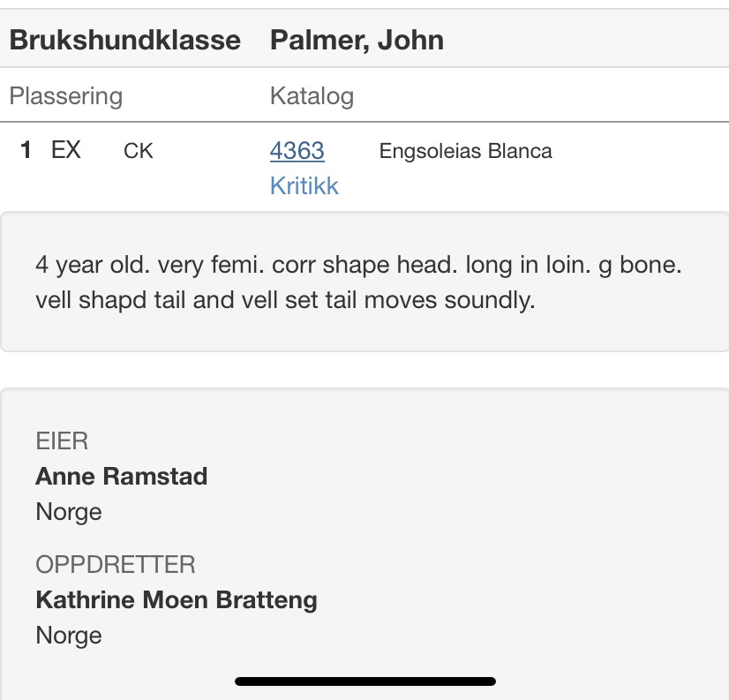Click the EIER section label

62,440
